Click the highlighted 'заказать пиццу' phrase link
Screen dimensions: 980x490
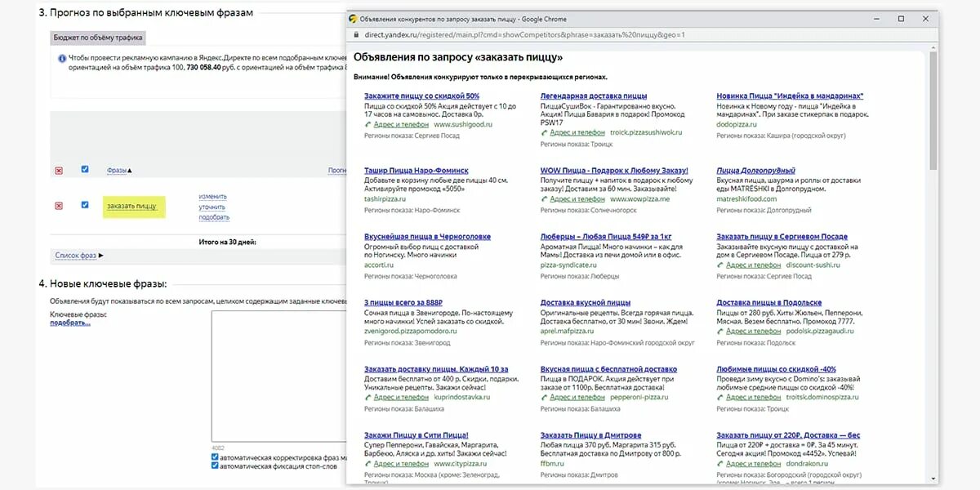point(131,207)
